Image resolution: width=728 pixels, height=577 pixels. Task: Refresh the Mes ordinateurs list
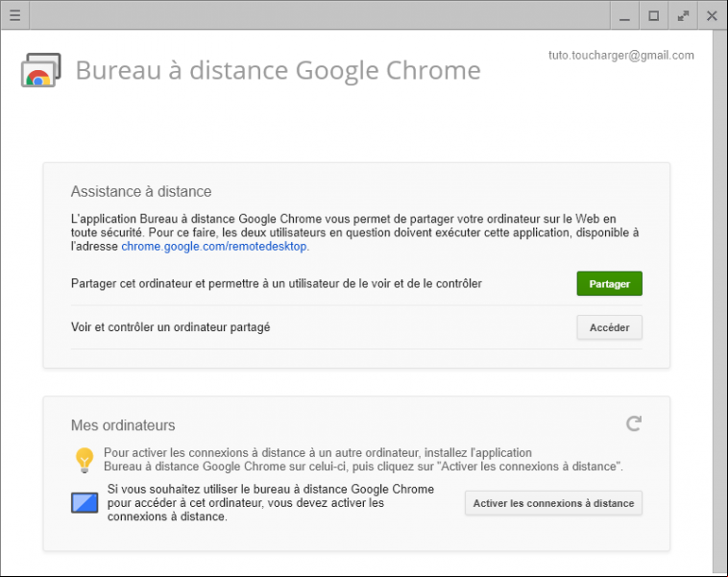point(634,423)
